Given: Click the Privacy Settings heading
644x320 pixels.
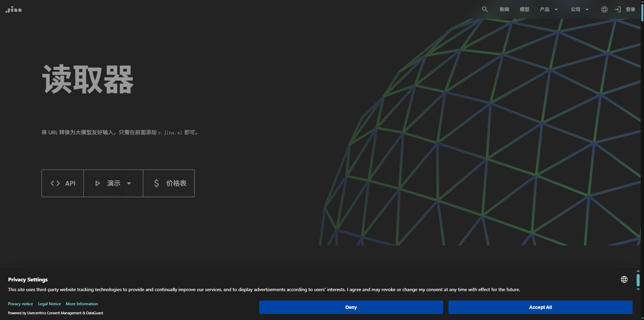Looking at the screenshot, I should click(x=28, y=279).
